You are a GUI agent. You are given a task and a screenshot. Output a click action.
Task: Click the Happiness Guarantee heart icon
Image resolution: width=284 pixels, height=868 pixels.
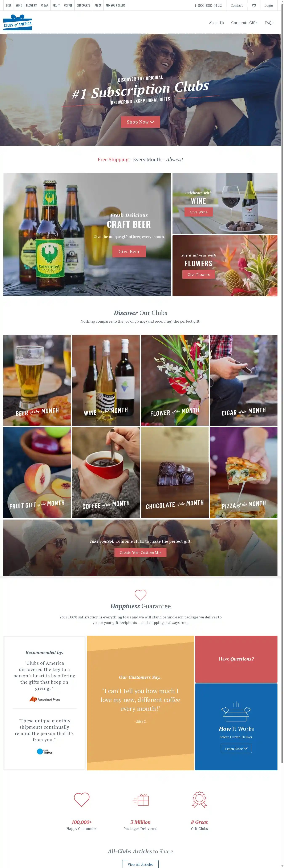[141, 594]
